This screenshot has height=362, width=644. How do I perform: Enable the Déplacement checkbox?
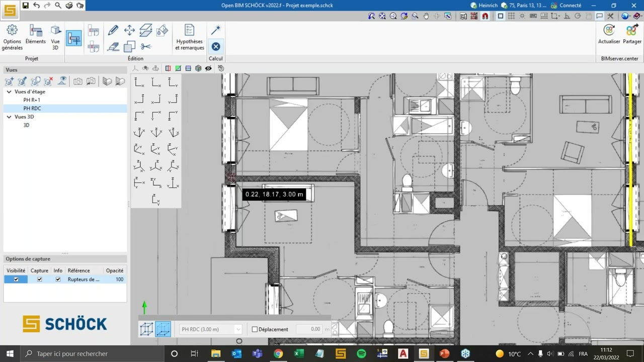(255, 329)
